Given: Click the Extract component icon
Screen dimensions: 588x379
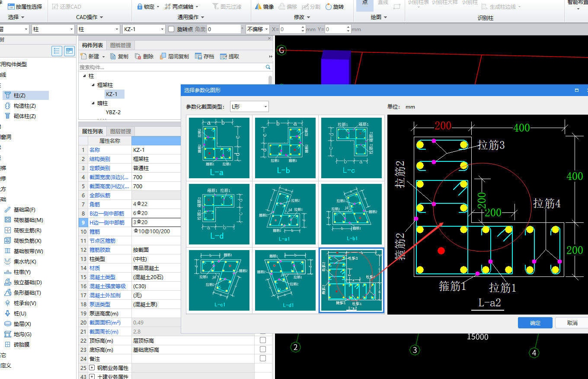Looking at the screenshot, I should 224,56.
